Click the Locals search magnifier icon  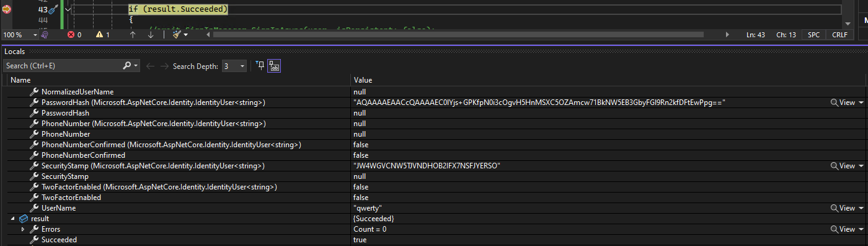127,65
